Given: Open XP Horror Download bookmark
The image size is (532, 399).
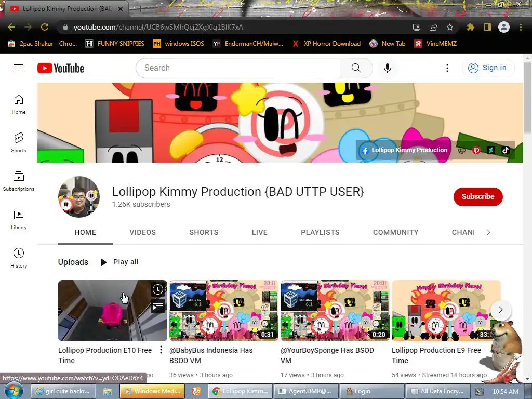Looking at the screenshot, I should [326, 44].
